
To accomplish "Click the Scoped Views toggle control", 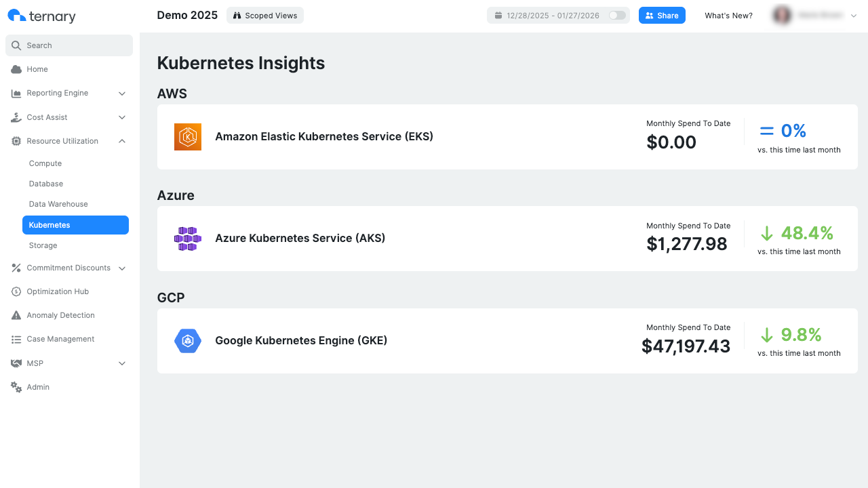I will (x=264, y=15).
